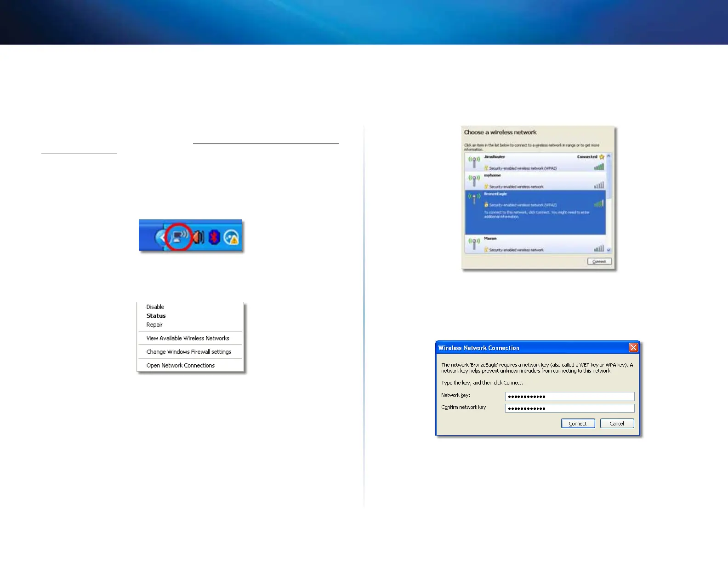
Task: Click Cancel in Wireless Network Connection dialog
Action: click(617, 424)
